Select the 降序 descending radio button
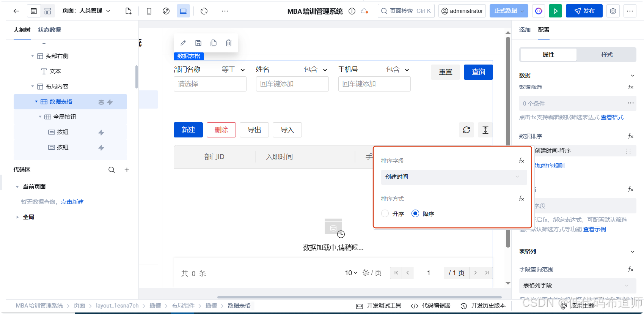This screenshot has width=644, height=314. [x=415, y=213]
